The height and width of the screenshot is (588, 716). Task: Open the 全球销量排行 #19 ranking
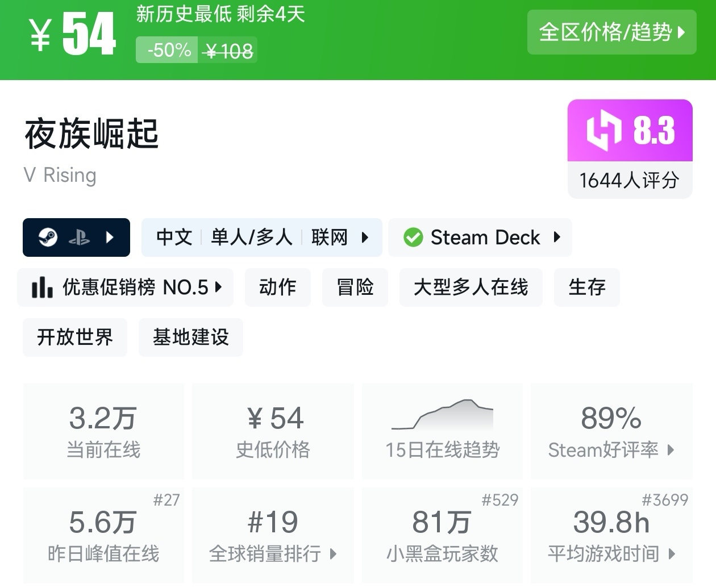pyautogui.click(x=273, y=535)
